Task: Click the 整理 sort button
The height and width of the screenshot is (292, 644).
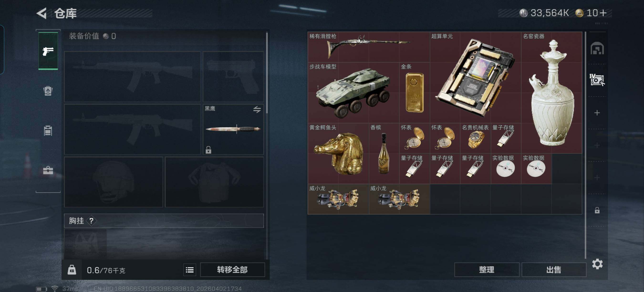Action: tap(487, 270)
